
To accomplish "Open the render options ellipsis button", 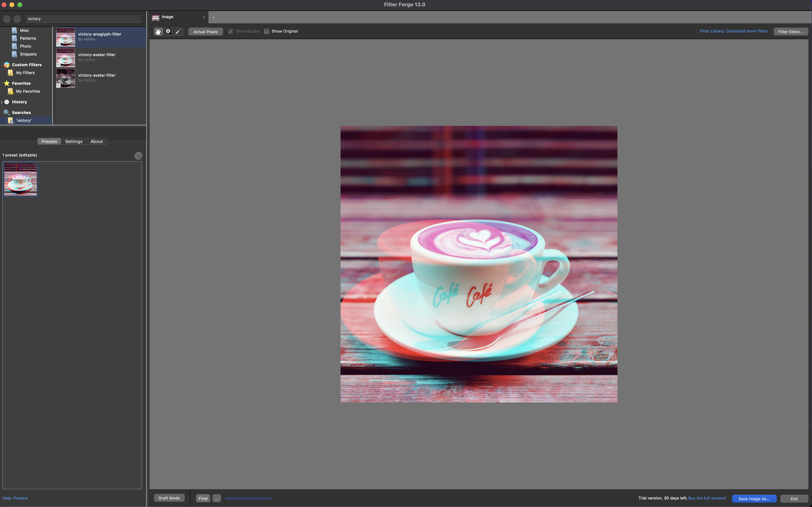I will pyautogui.click(x=217, y=498).
